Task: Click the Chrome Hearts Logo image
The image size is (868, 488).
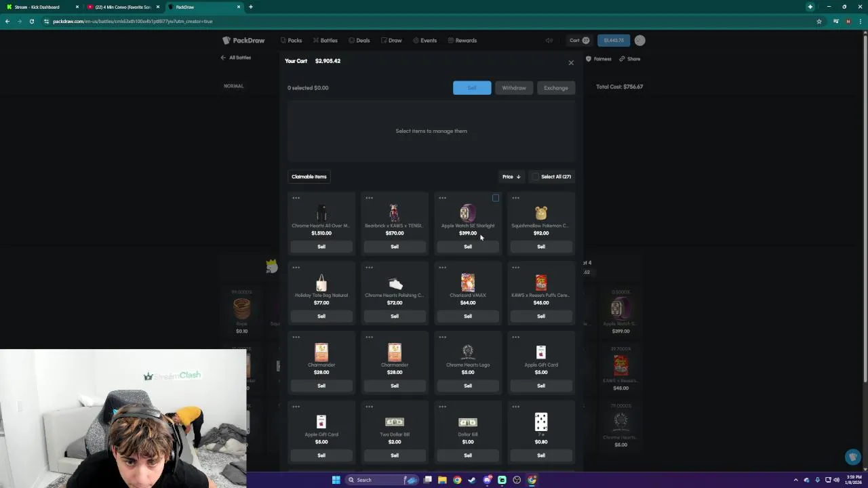Action: point(468,352)
